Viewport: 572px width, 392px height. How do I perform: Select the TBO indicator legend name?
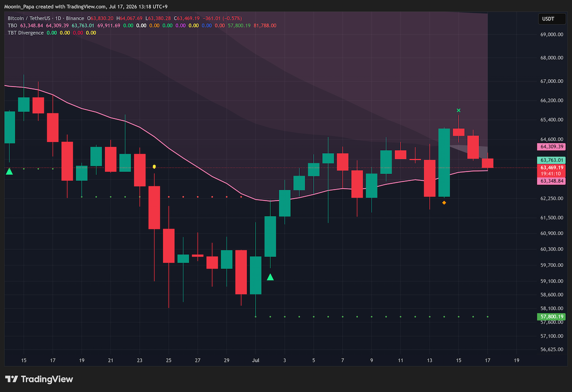click(12, 26)
